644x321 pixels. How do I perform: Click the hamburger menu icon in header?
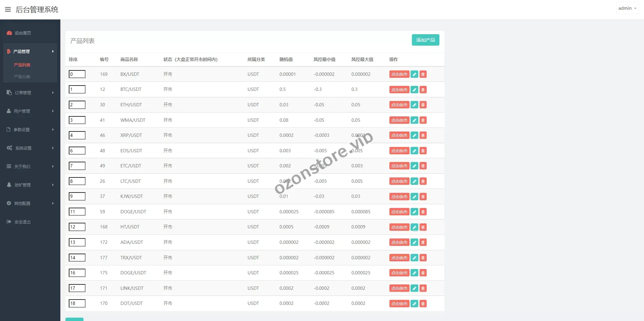tap(8, 9)
